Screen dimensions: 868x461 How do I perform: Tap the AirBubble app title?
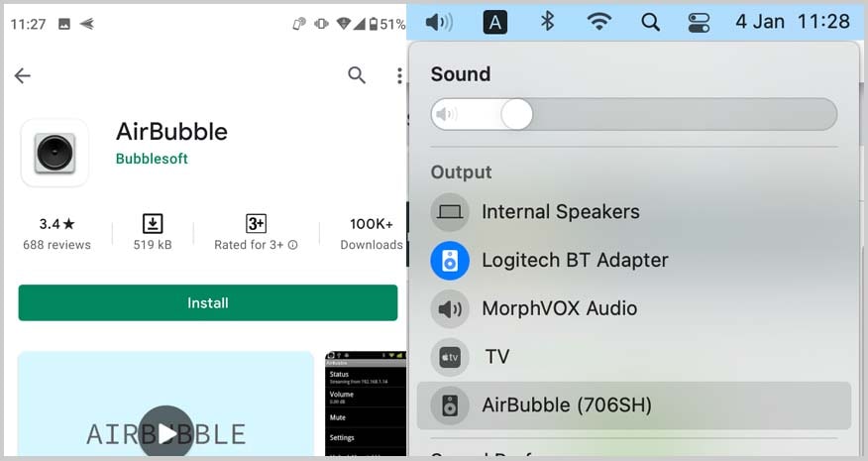(171, 132)
